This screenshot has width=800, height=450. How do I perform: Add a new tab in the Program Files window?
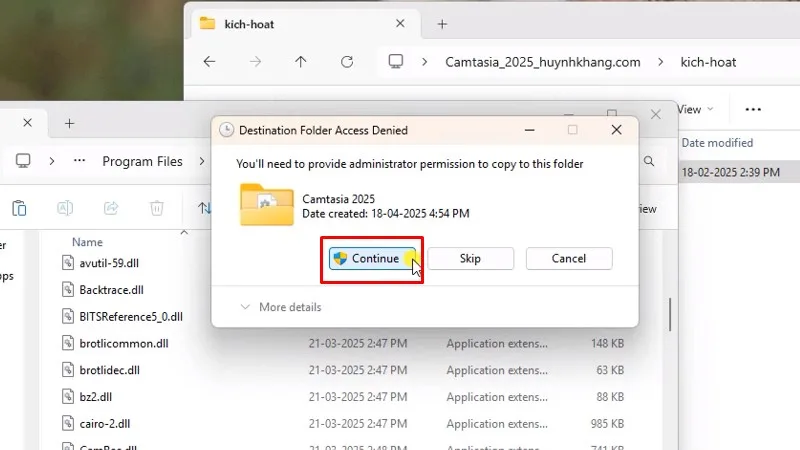click(x=69, y=123)
